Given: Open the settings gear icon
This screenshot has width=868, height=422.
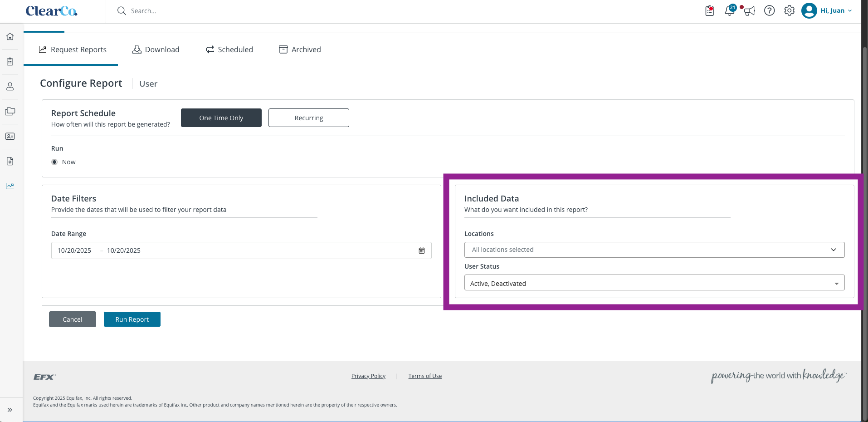Looking at the screenshot, I should (790, 10).
